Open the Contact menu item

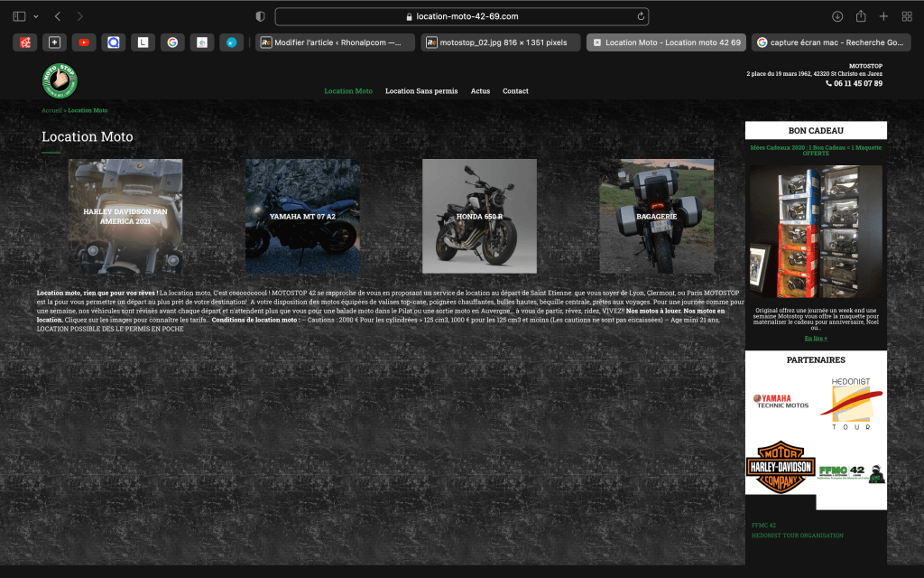[x=515, y=91]
